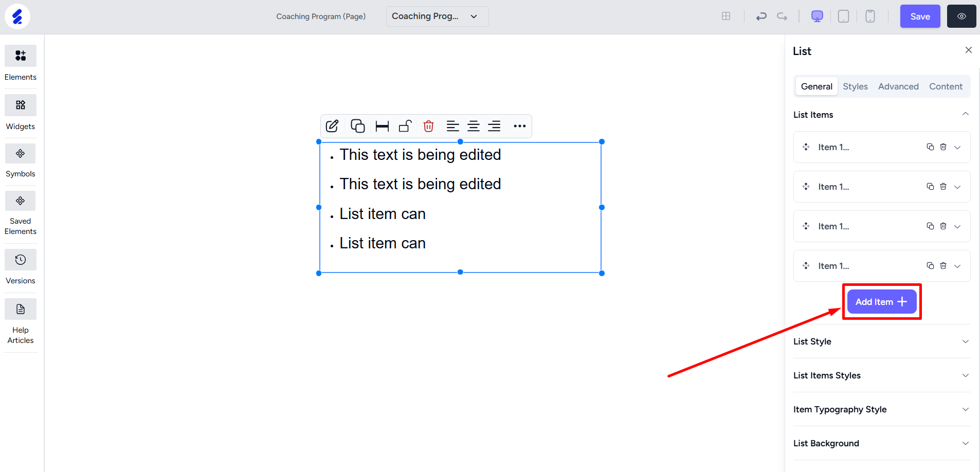The width and height of the screenshot is (980, 472).
Task: Switch to mobile view
Action: (870, 16)
